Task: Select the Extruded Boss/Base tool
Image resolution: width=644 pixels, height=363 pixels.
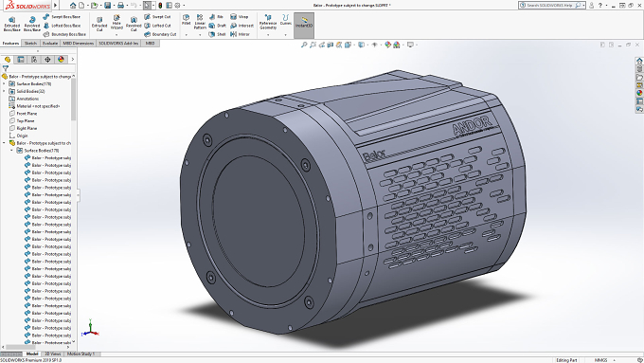Action: pos(11,25)
